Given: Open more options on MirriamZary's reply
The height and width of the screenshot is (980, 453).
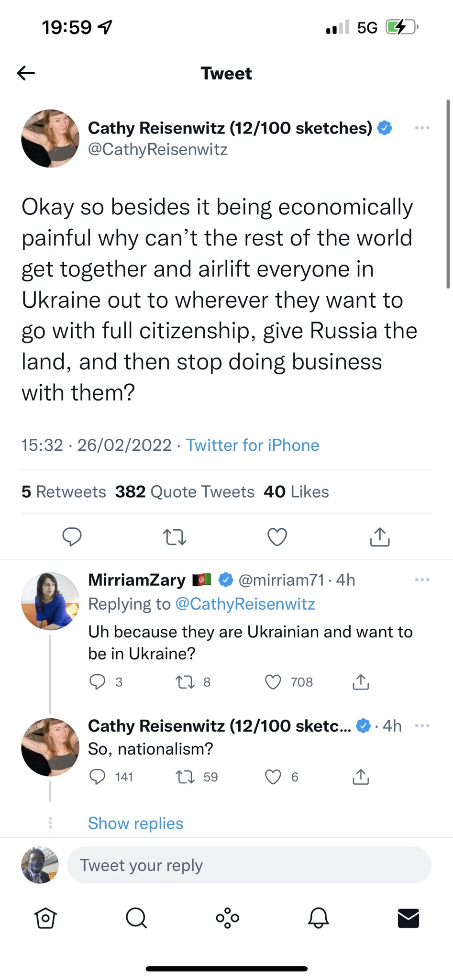Looking at the screenshot, I should pyautogui.click(x=422, y=580).
